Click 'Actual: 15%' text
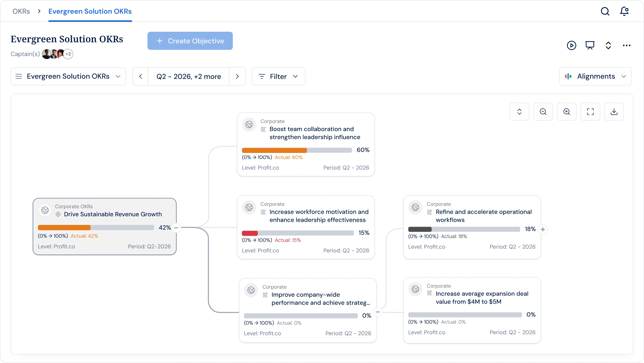This screenshot has width=644, height=363. pos(288,240)
